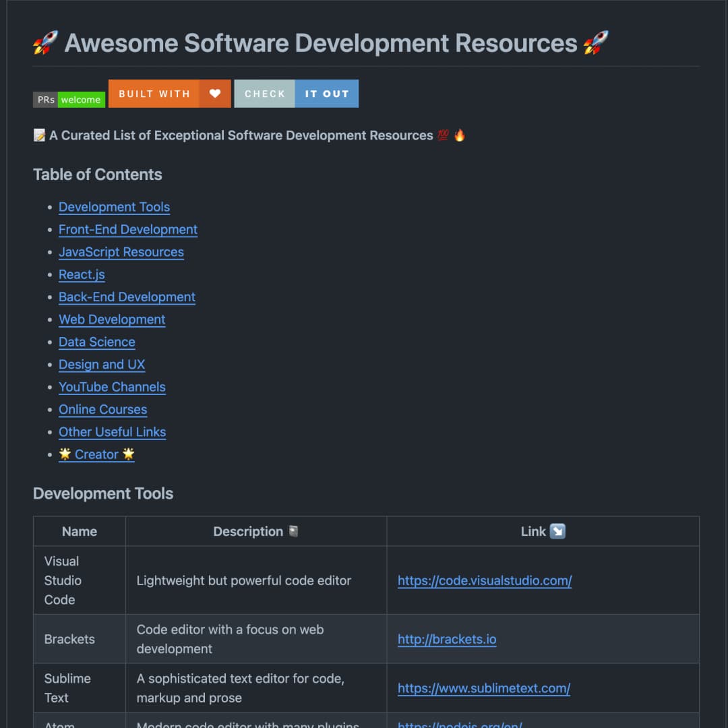This screenshot has width=728, height=728.
Task: Click the 'Development Tools' section heading
Action: [103, 493]
